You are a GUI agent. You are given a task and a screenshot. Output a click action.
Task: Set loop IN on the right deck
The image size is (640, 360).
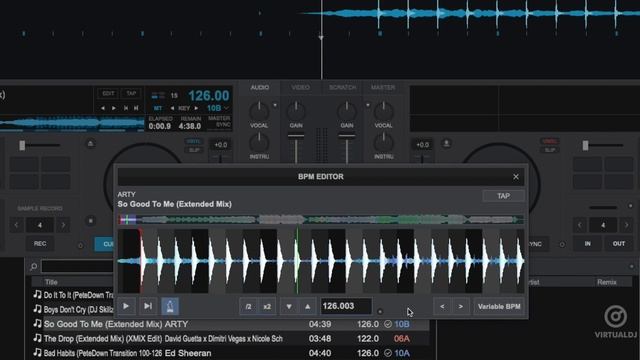587,244
